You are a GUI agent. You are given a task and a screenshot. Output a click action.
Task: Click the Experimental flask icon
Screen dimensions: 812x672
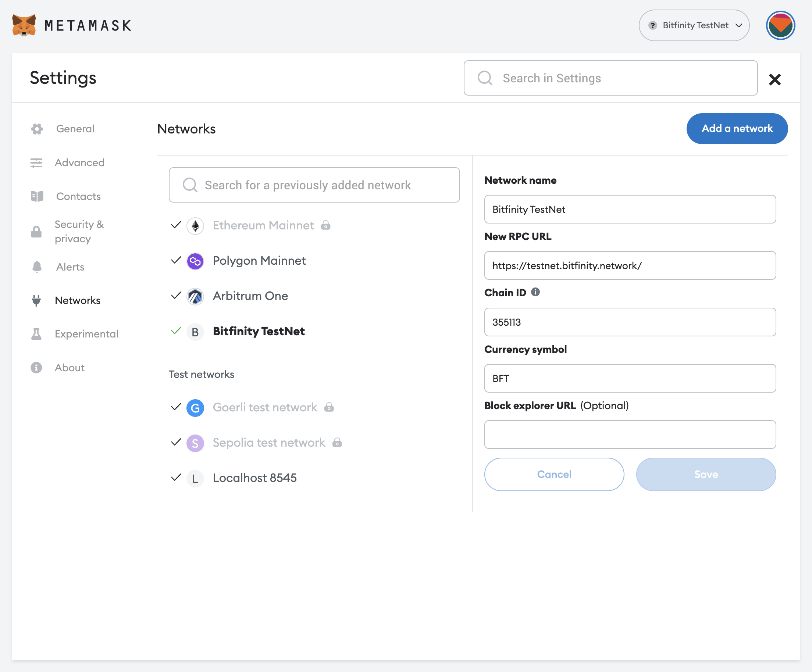pos(37,333)
